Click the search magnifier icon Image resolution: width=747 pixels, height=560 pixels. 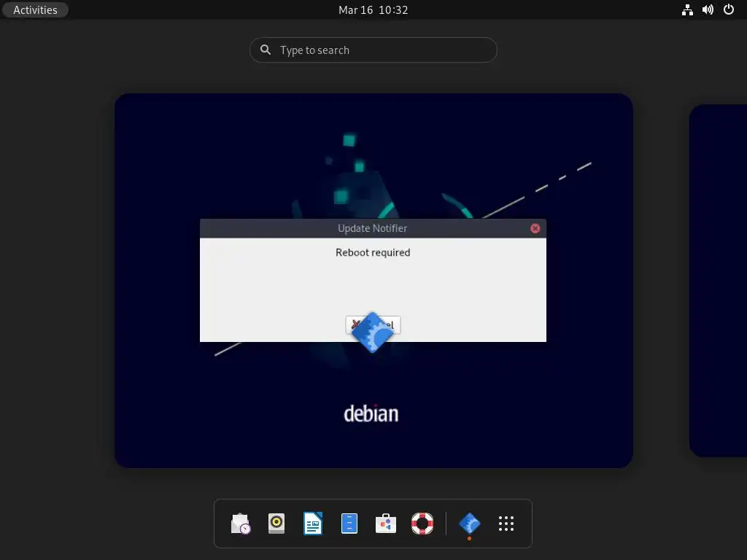click(266, 50)
